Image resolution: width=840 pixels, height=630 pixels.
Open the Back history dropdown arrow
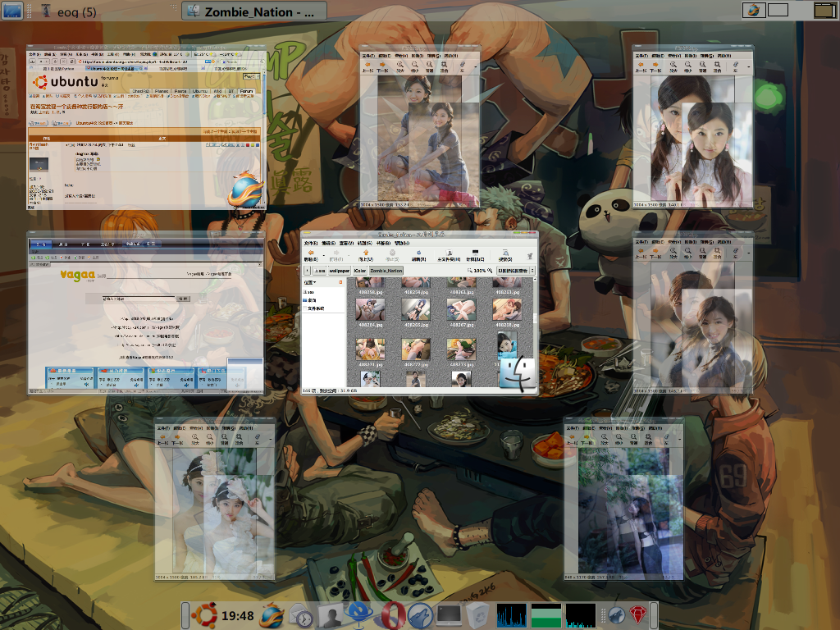pyautogui.click(x=322, y=254)
